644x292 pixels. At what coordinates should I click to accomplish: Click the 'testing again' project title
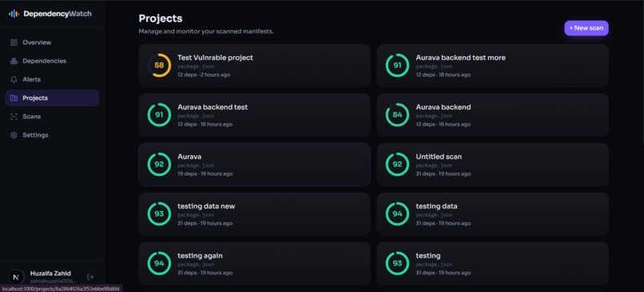[200, 256]
